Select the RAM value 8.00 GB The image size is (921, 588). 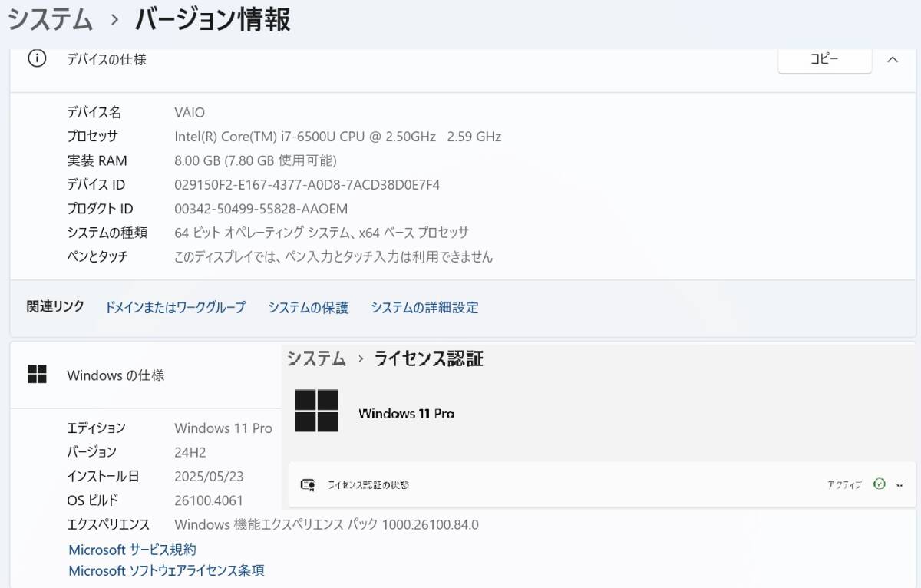256,160
